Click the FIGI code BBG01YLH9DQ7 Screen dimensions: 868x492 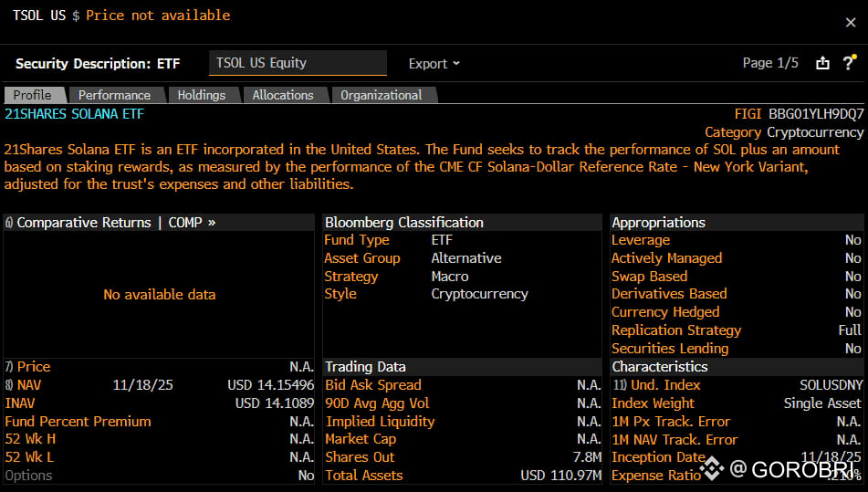point(816,114)
